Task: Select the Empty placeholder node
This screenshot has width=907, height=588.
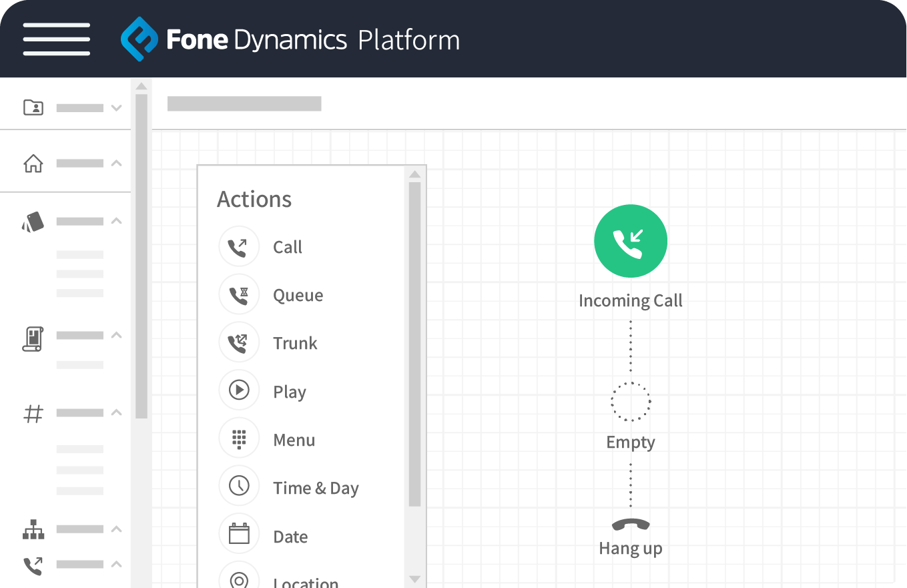Action: 630,401
